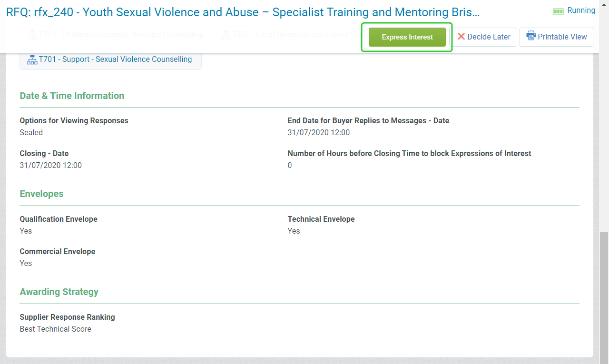Click the Best Technical Score ranking value

click(55, 329)
